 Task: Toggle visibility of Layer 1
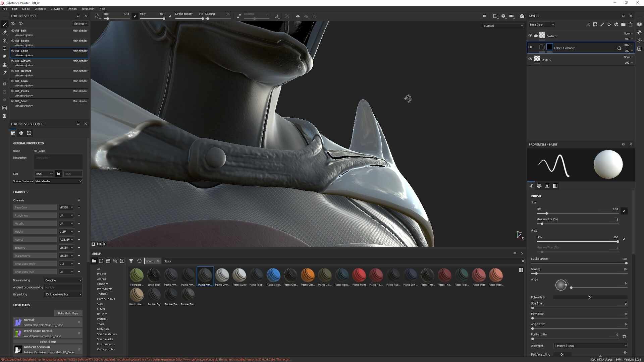[x=530, y=59]
